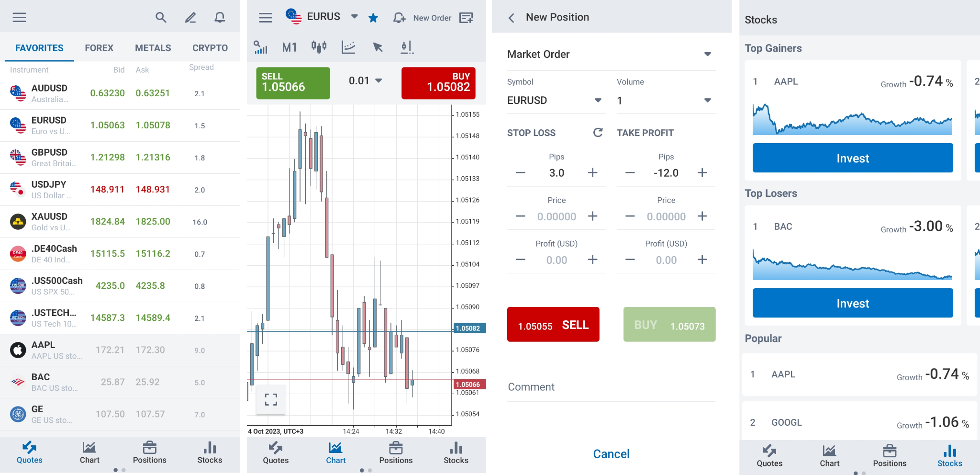Refresh the Stop Loss values
The image size is (980, 475).
598,133
